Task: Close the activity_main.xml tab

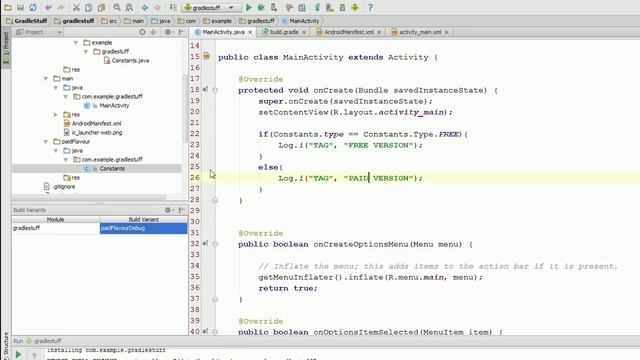Action: [447, 32]
